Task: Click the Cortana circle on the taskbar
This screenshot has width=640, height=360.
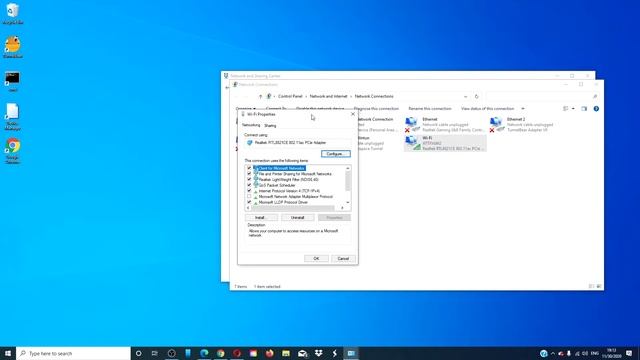Action: coord(138,353)
